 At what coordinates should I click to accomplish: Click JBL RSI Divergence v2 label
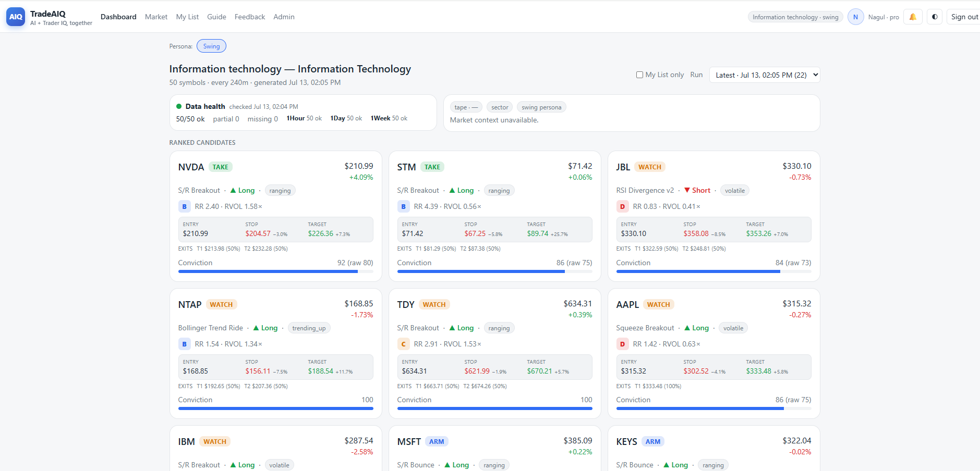pyautogui.click(x=645, y=190)
